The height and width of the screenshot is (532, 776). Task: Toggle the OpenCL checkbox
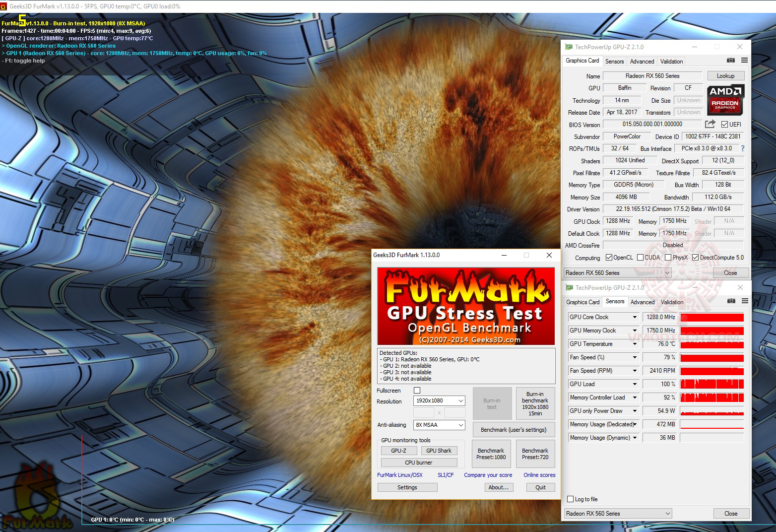609,258
